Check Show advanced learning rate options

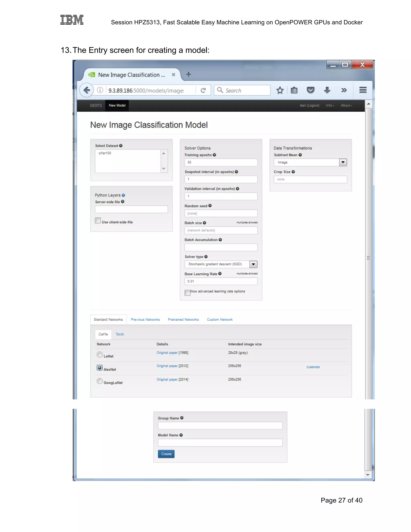[187, 292]
